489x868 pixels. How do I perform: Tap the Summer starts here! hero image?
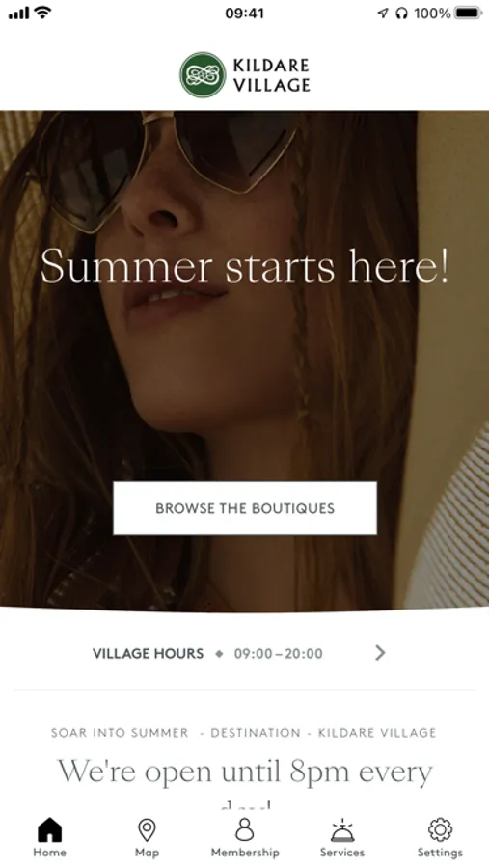click(245, 360)
